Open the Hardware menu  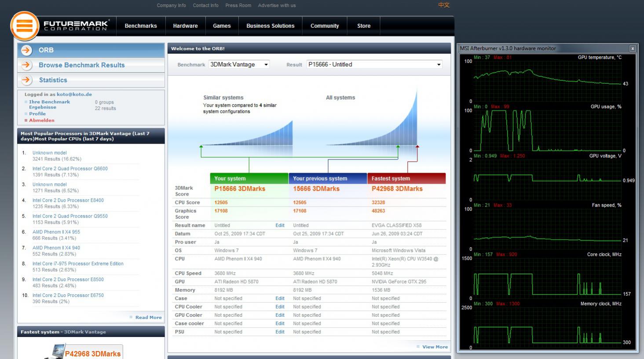(x=185, y=26)
